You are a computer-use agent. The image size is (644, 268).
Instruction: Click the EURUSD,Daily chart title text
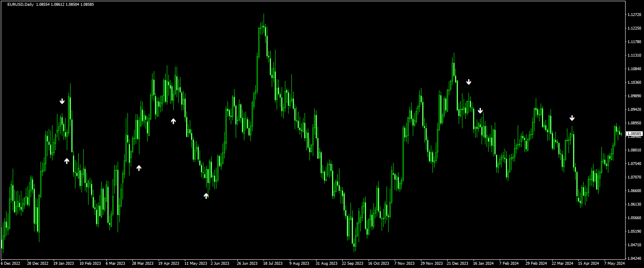[x=20, y=4]
